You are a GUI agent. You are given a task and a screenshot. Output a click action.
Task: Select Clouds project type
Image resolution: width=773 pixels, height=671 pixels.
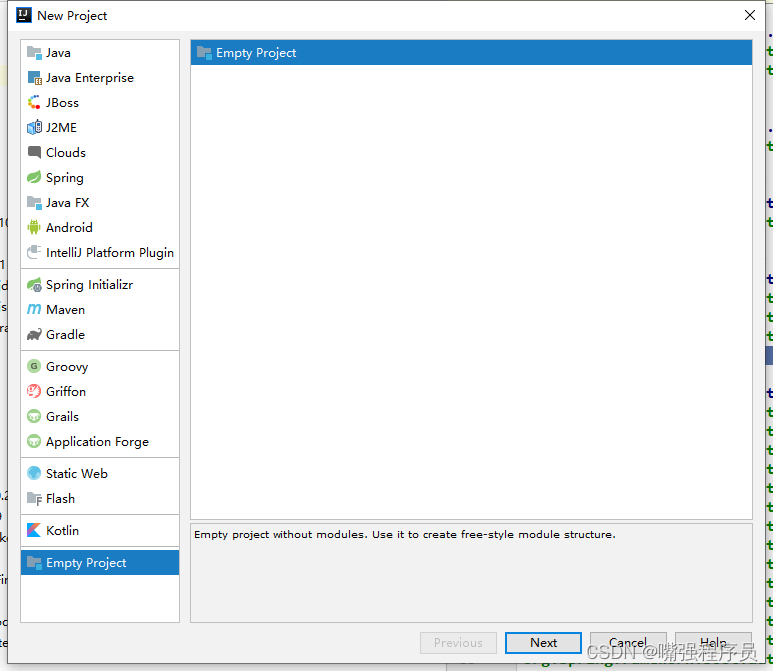100,152
